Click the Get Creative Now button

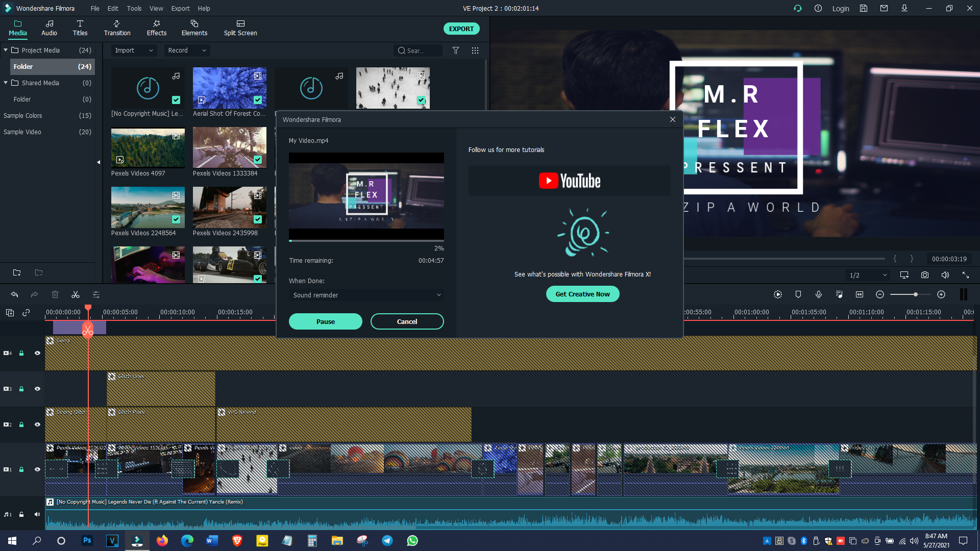click(x=582, y=294)
